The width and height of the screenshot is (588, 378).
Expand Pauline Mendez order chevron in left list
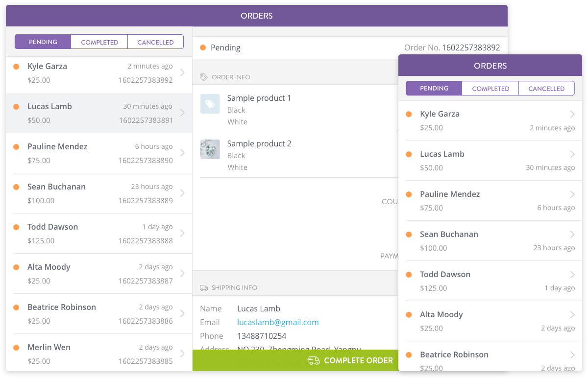[182, 153]
